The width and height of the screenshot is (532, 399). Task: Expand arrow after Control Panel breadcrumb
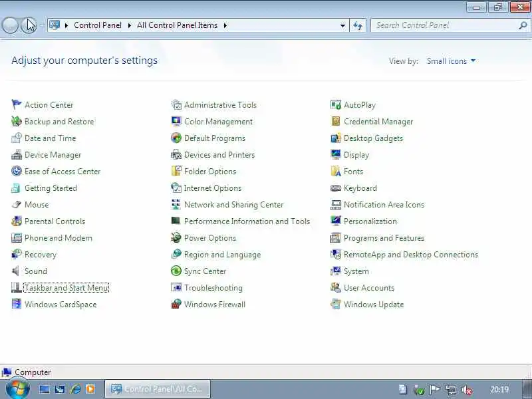coord(129,25)
